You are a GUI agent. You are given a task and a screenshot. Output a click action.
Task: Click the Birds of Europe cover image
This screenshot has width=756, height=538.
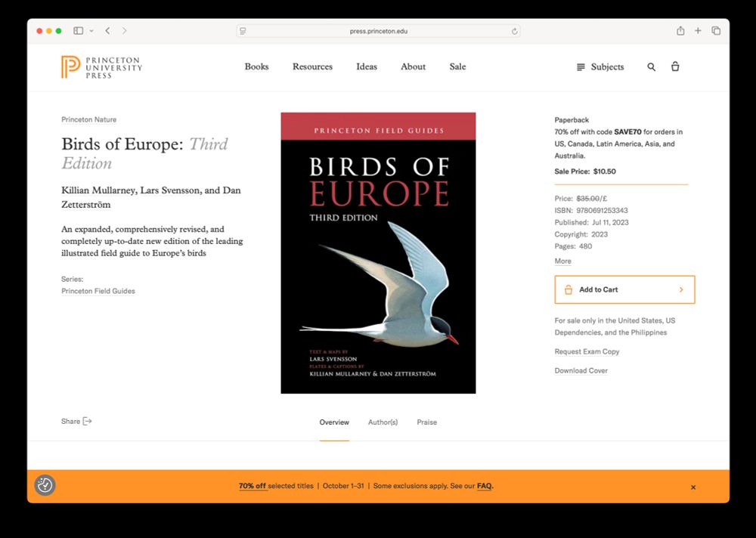tap(378, 253)
